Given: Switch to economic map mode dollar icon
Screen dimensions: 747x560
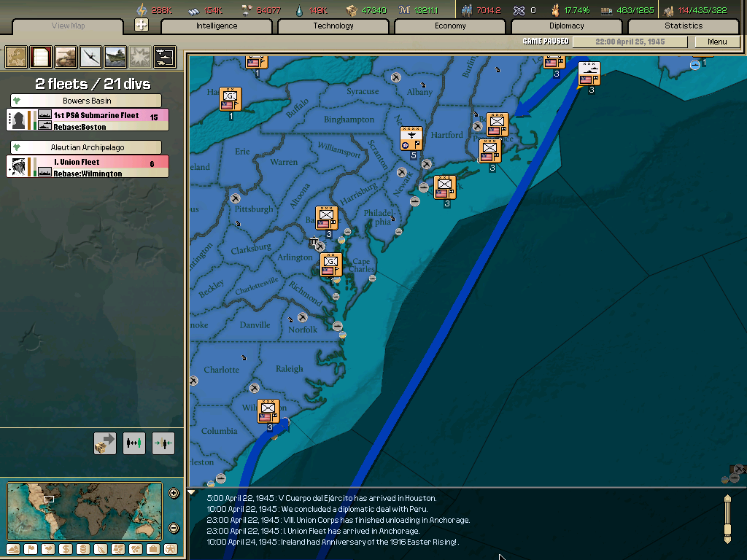Looking at the screenshot, I should coord(64,549).
